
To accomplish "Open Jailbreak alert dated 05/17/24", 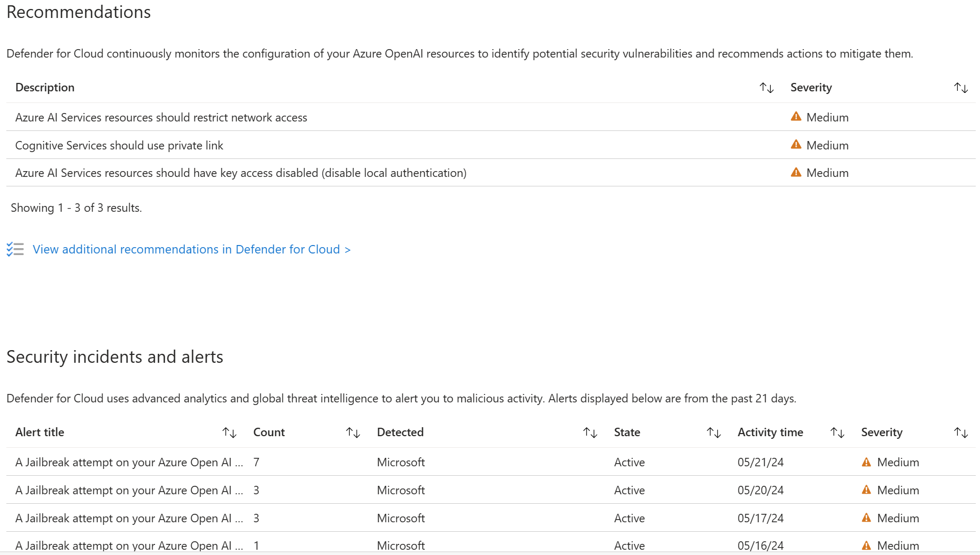I will 129,518.
